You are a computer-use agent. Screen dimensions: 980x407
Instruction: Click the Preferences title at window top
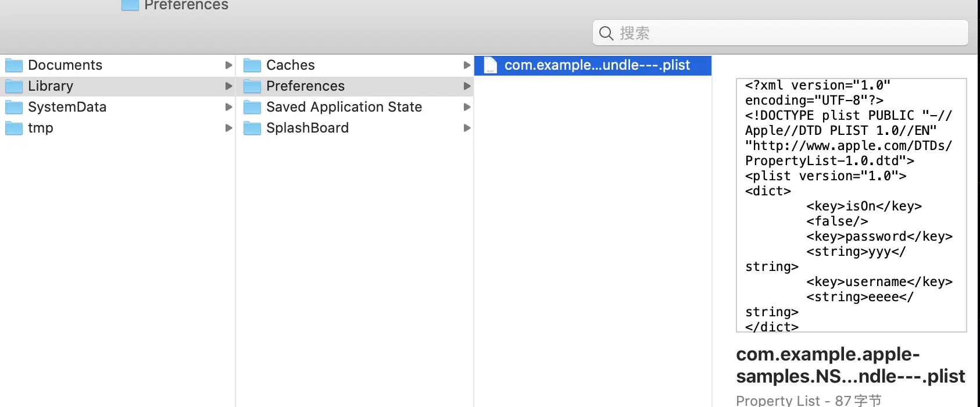click(186, 5)
